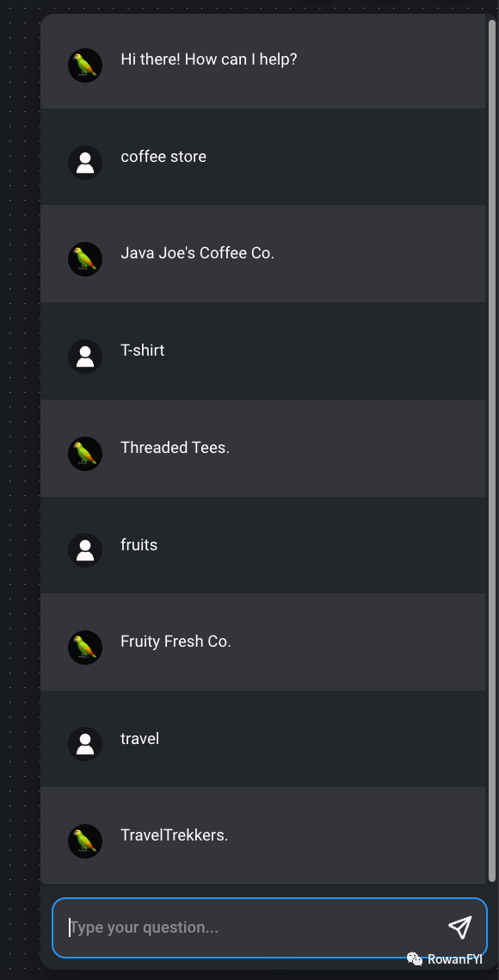Click the user avatar next to fruits
The height and width of the screenshot is (980, 499).
[x=85, y=550]
